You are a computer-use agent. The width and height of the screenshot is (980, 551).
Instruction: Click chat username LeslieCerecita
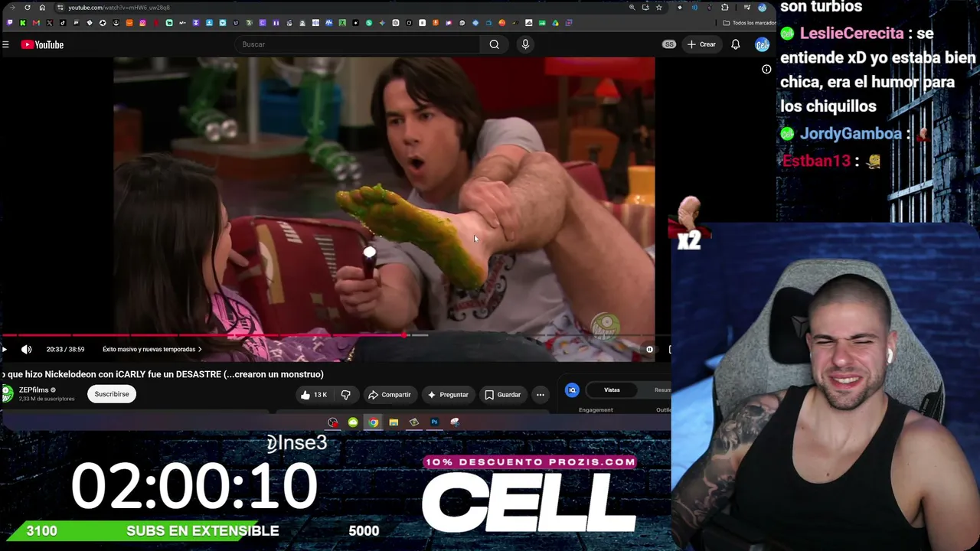coord(852,34)
